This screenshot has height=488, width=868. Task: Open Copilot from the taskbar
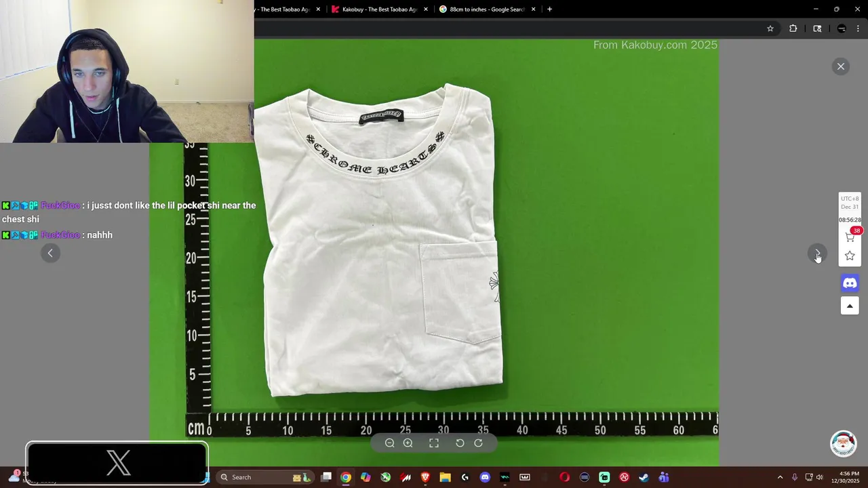click(x=366, y=477)
